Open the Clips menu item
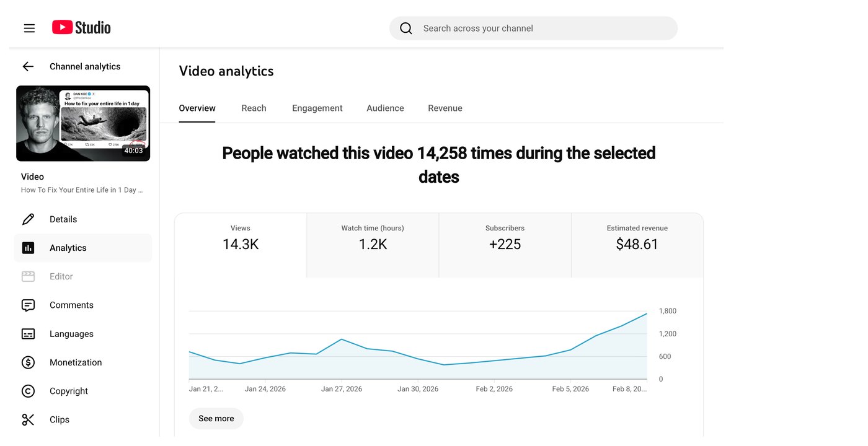The image size is (868, 446). [82, 419]
